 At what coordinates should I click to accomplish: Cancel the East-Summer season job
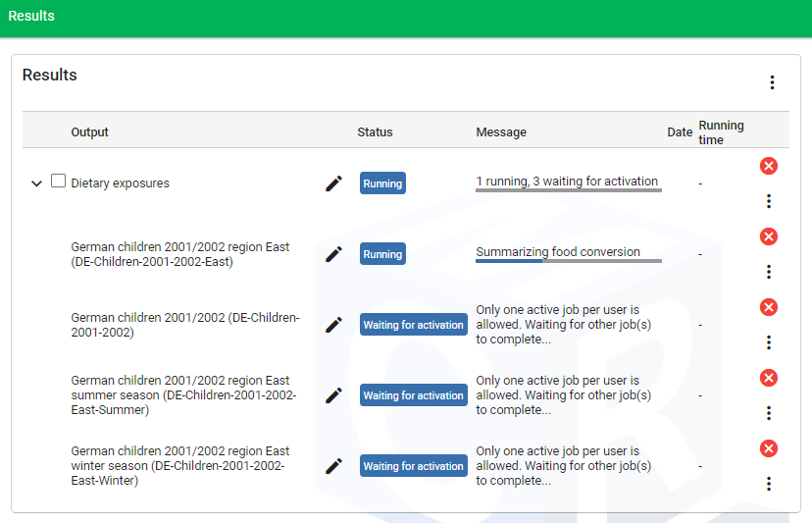point(769,378)
